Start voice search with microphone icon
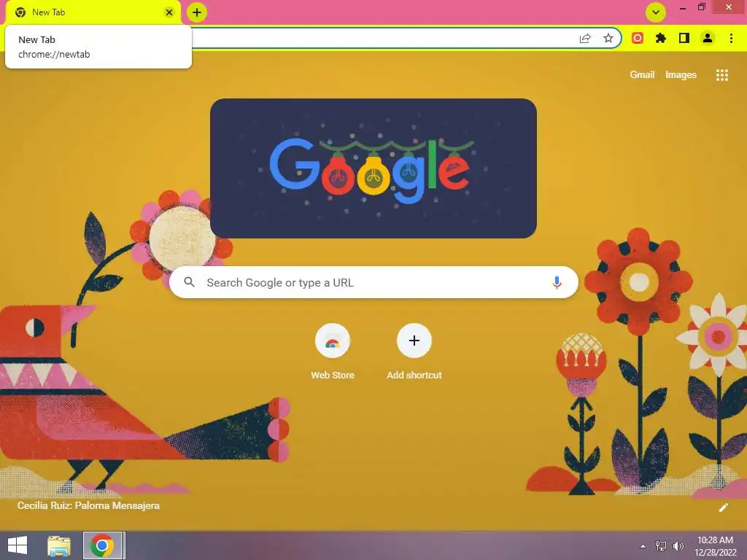747x560 pixels. click(x=557, y=282)
